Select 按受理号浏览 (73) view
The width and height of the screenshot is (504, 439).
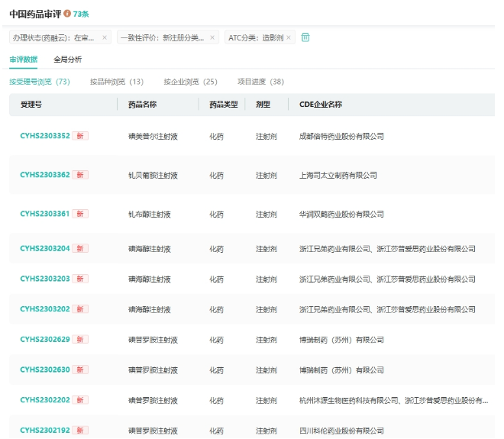point(40,82)
